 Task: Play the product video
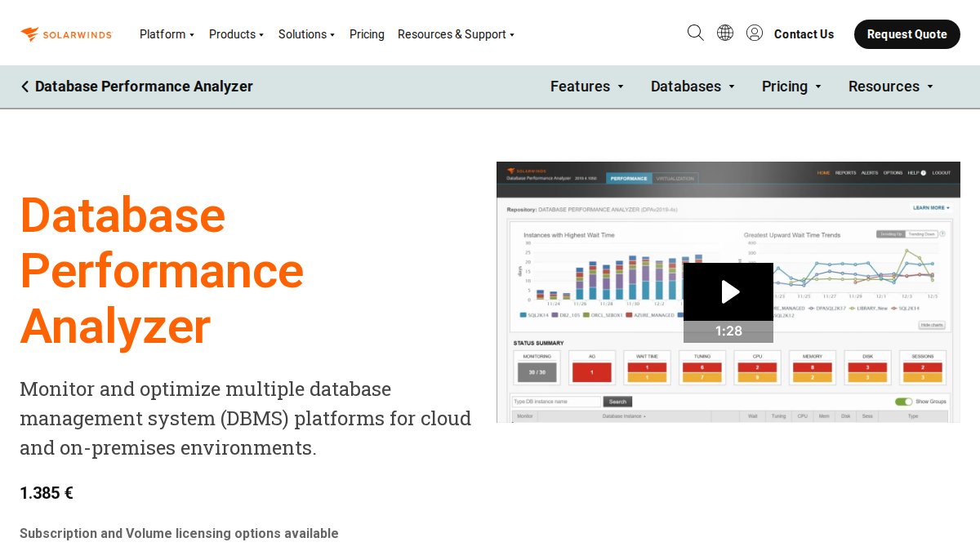point(728,291)
